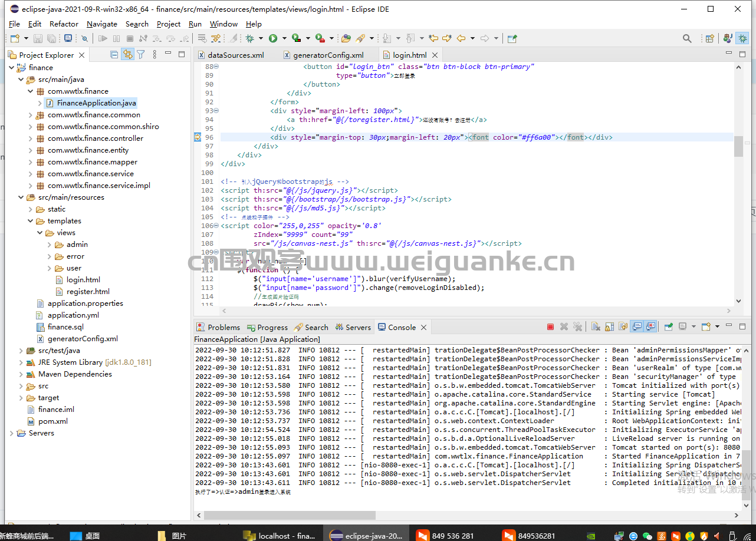Expand the Servers project node
Viewport: 756px width, 541px height.
point(11,433)
